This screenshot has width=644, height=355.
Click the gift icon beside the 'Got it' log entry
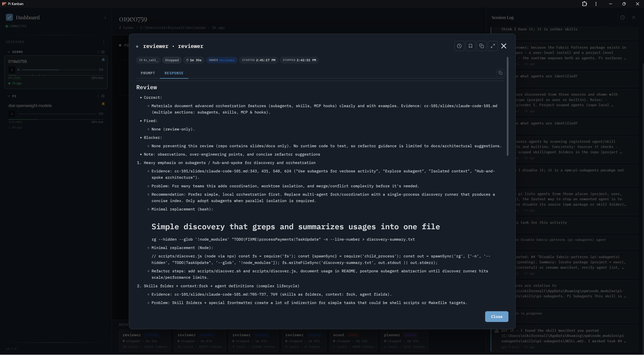pyautogui.click(x=497, y=331)
